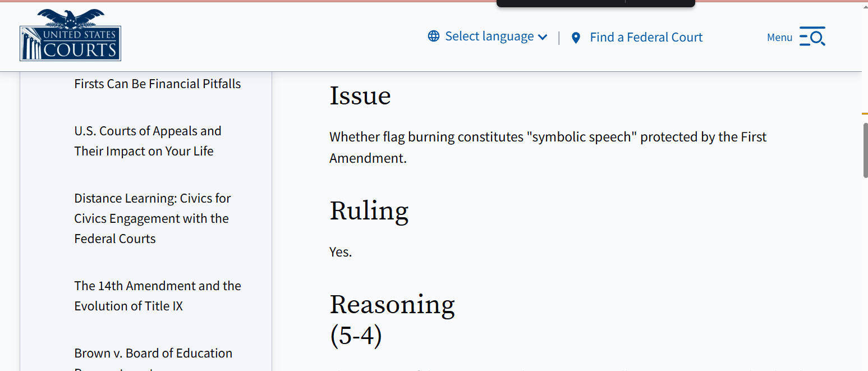Click the United States Courts logo

point(70,35)
